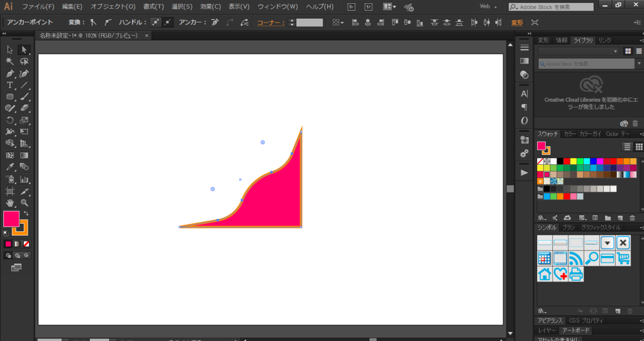Select the Scale tool

[x=25, y=120]
